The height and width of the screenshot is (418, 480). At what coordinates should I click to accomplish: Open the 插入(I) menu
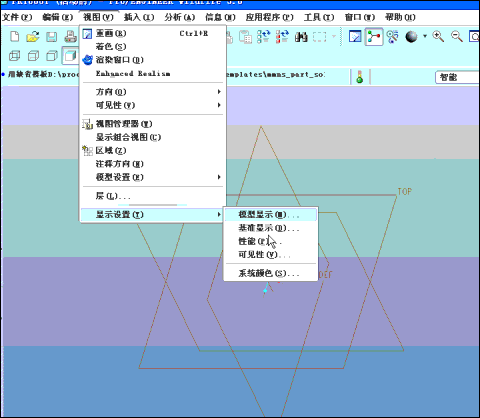tap(139, 17)
